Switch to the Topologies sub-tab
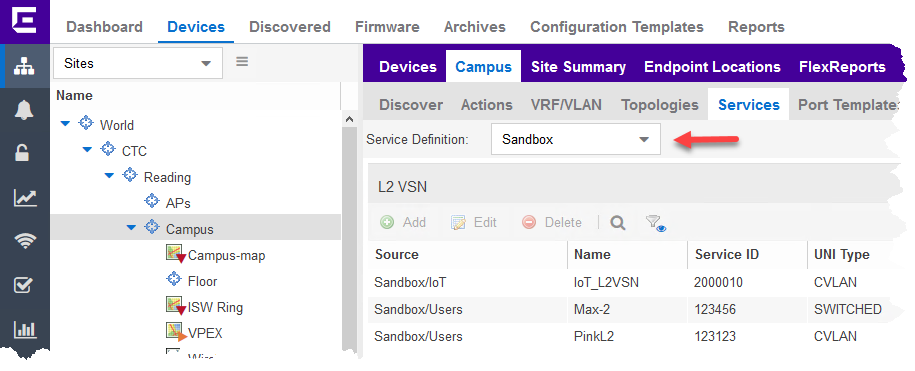Viewport: 915px width, 371px height. click(659, 105)
